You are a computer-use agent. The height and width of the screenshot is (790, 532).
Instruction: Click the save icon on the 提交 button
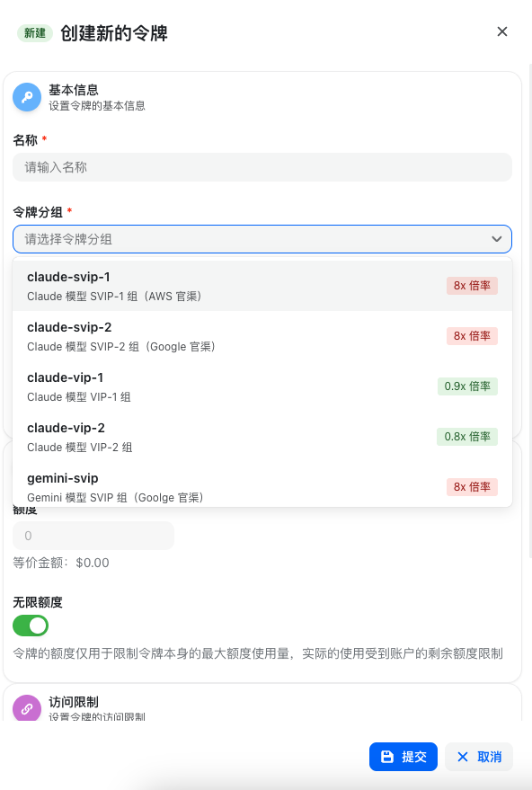pos(386,756)
